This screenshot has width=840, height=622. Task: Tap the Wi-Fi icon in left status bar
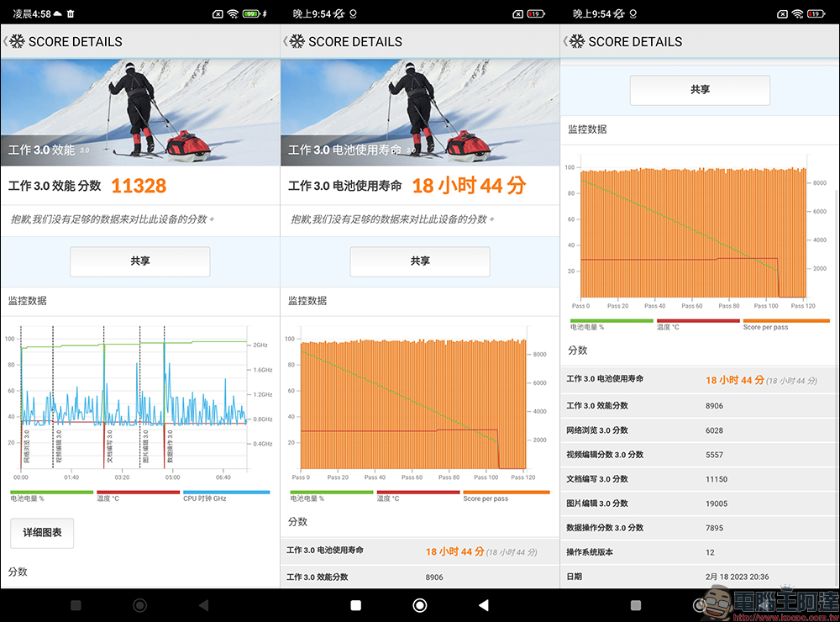click(x=233, y=14)
